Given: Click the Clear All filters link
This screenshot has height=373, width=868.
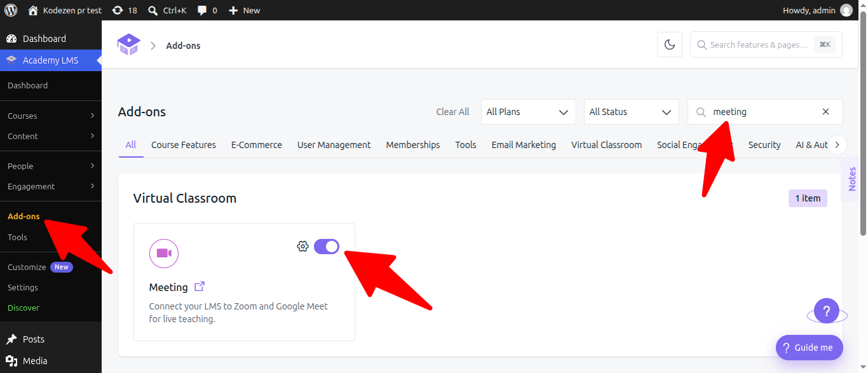Looking at the screenshot, I should point(452,112).
